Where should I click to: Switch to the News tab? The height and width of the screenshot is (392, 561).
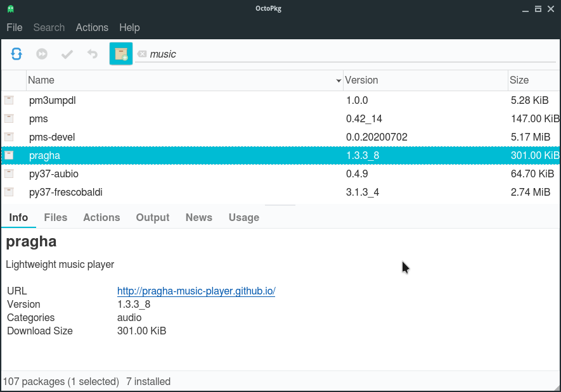[199, 217]
